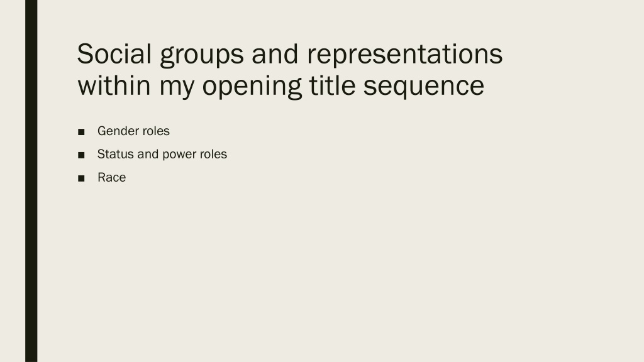Screen dimensions: 644x362
Task: Select the Gender roles bullet text
Action: (x=133, y=131)
